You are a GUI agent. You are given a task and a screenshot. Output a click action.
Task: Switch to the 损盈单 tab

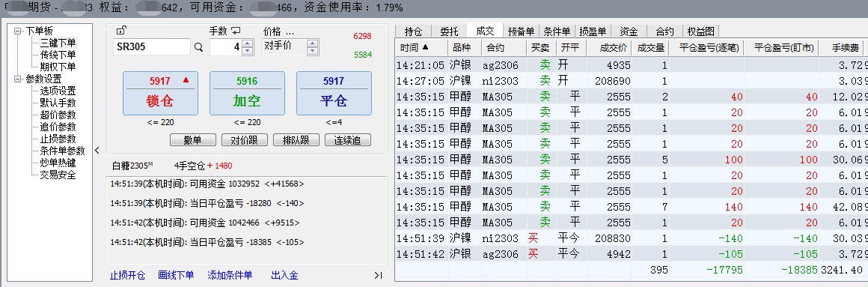pyautogui.click(x=593, y=31)
